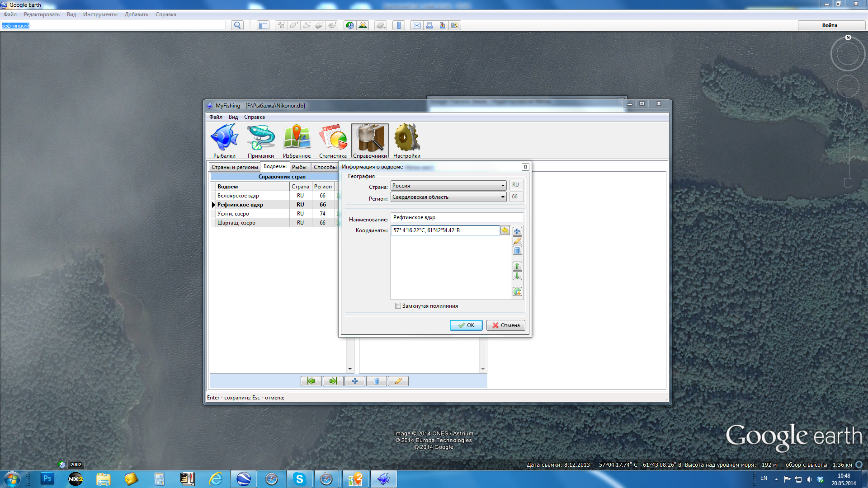The height and width of the screenshot is (488, 868).
Task: Click the compass N north indicator
Action: pyautogui.click(x=848, y=38)
